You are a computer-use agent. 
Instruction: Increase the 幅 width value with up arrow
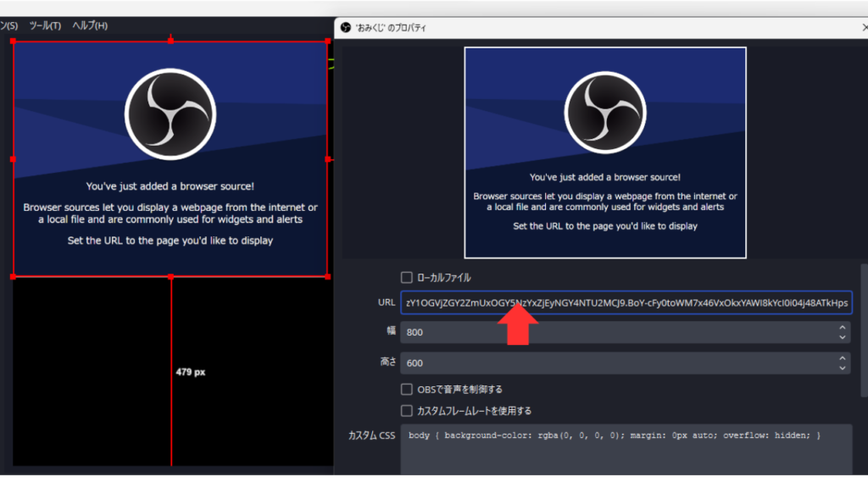tap(842, 327)
